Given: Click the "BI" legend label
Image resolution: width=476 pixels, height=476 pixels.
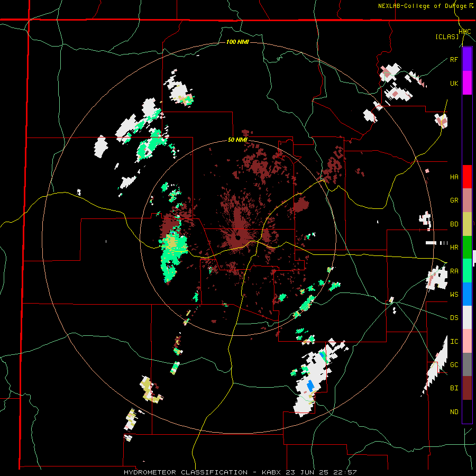Looking at the screenshot, I should 454,388.
